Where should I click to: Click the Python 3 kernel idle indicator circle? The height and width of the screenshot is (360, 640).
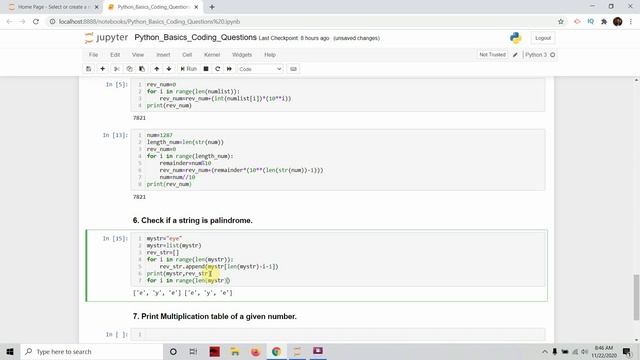click(553, 55)
